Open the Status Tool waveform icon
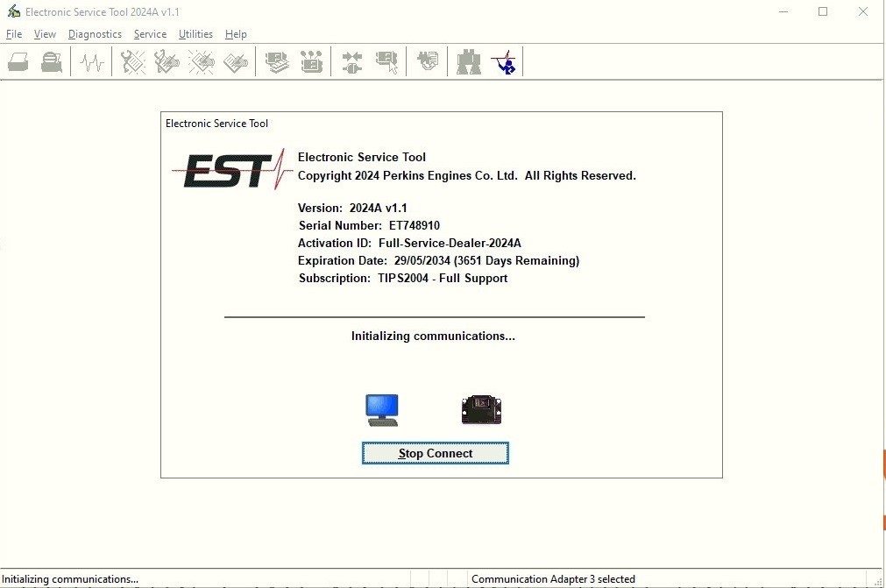This screenshot has height=588, width=886. click(91, 61)
